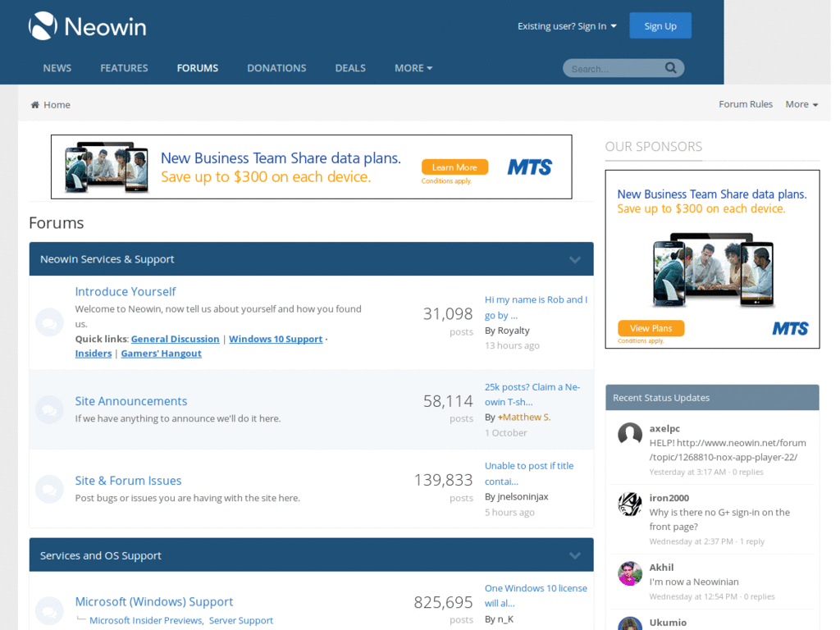Open 'Unable to post if title contai...' post

[529, 473]
